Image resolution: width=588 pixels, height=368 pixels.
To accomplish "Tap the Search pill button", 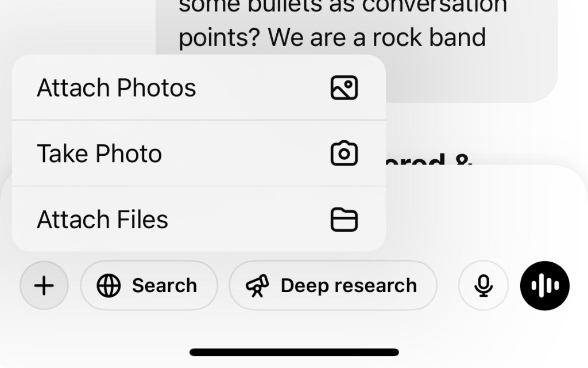I will (149, 285).
